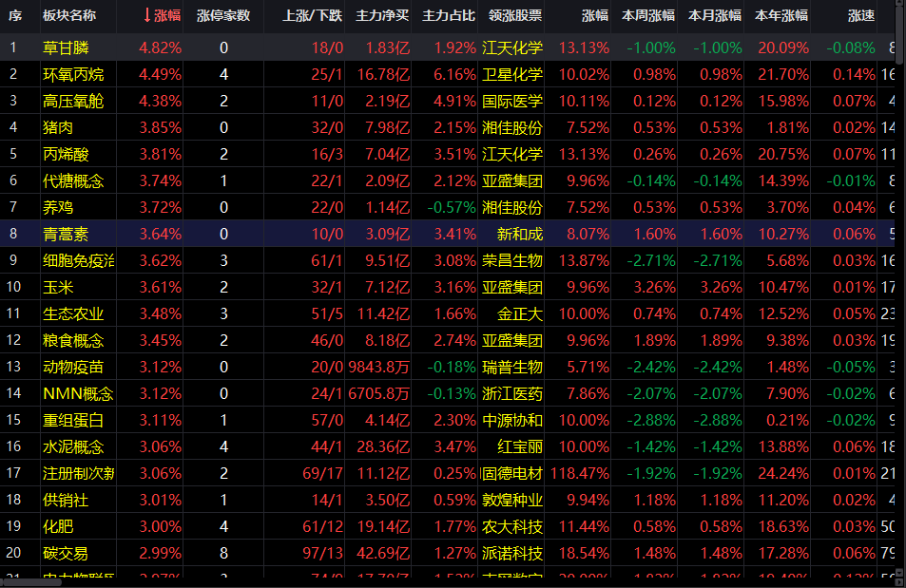Select the NMN概念 sector name
The height and width of the screenshot is (588, 906).
[x=78, y=393]
